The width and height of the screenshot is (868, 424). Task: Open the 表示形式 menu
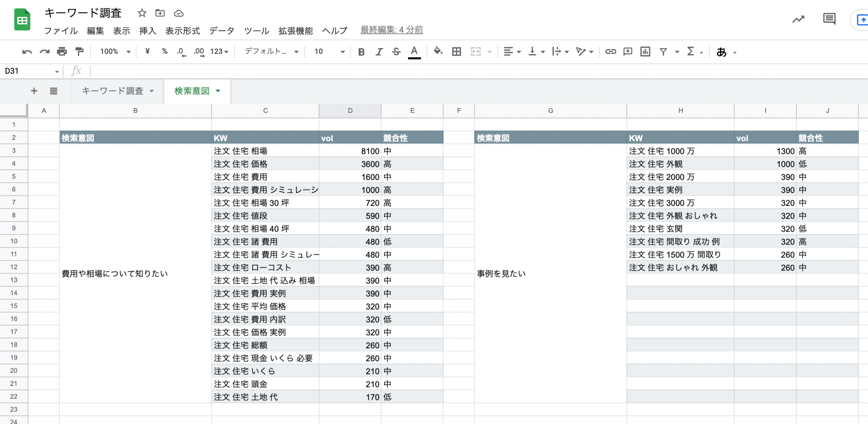(183, 31)
